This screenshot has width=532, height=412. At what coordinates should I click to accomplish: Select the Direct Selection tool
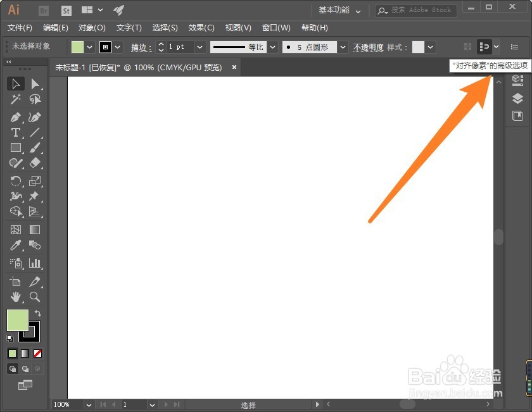(35, 84)
